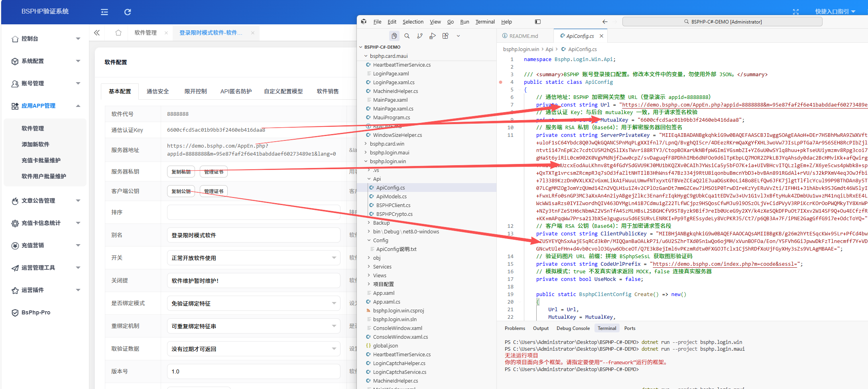The width and height of the screenshot is (868, 389).
Task: Click the 复制私钥 button
Action: coord(181,172)
